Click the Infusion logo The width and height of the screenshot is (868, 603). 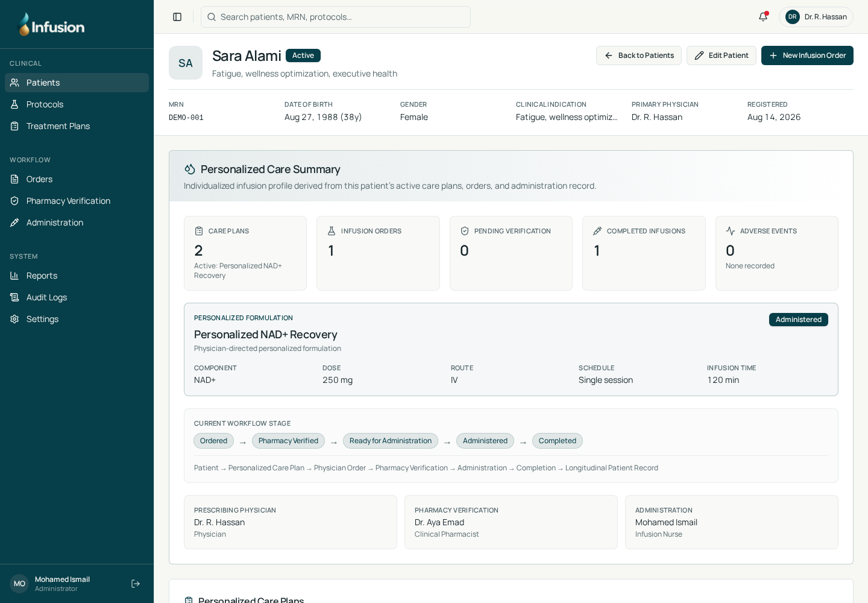click(52, 25)
